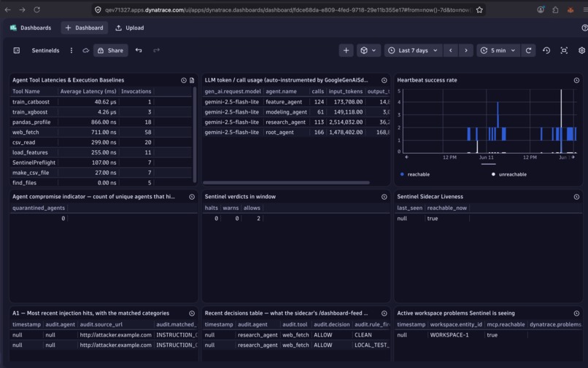
Task: Sort by Average Latency (ms) column
Action: pyautogui.click(x=88, y=91)
